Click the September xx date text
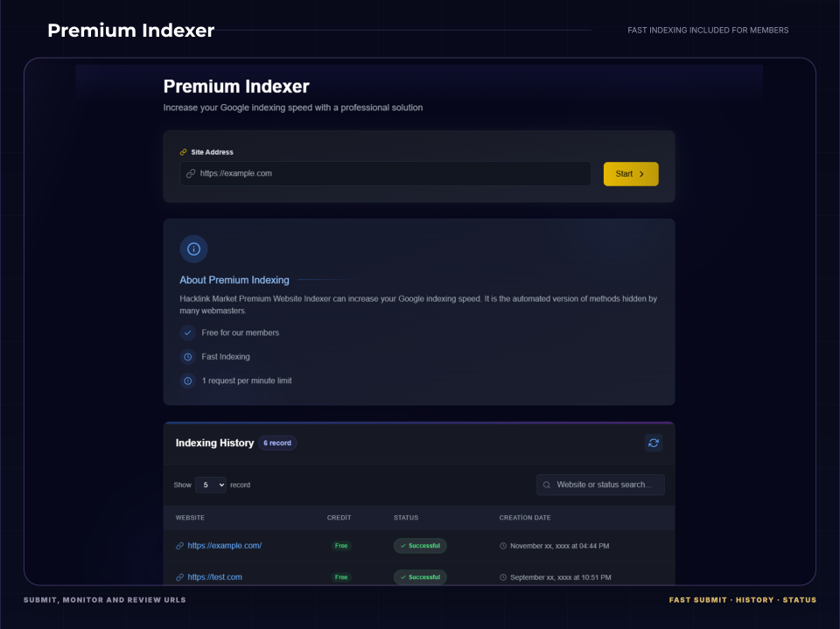Viewport: 840px width, 629px height. 560,577
